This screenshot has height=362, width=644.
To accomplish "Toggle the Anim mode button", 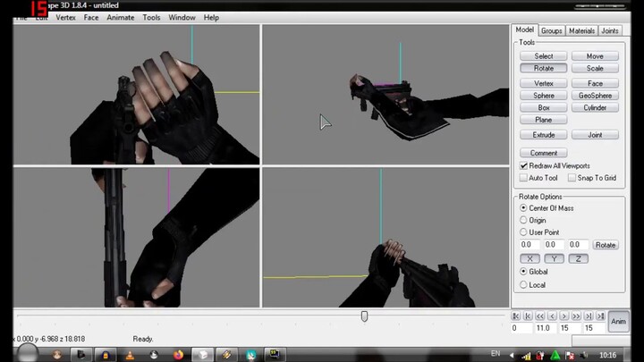I will 618,321.
